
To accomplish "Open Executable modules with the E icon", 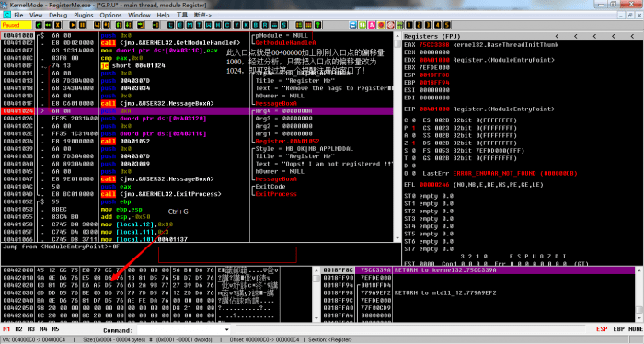I will pos(180,25).
